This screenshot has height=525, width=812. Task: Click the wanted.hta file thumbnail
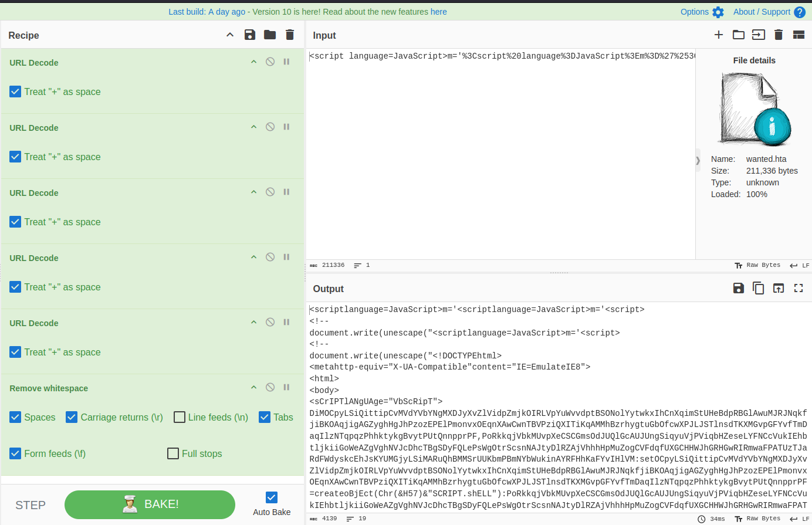pyautogui.click(x=755, y=109)
